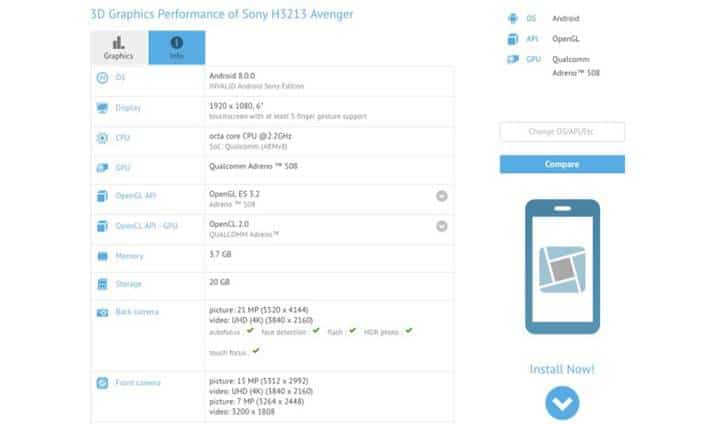The width and height of the screenshot is (720, 424).
Task: Click video: 3200 x 1808 text
Action: click(x=242, y=412)
